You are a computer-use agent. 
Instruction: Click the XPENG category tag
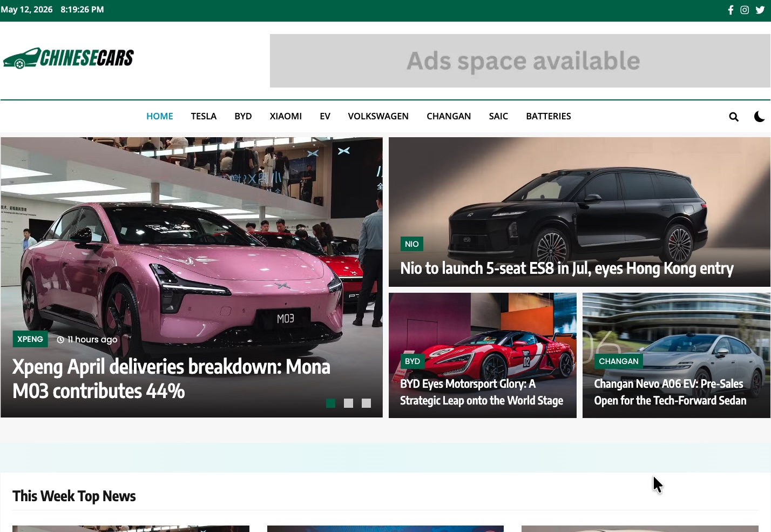pyautogui.click(x=30, y=339)
